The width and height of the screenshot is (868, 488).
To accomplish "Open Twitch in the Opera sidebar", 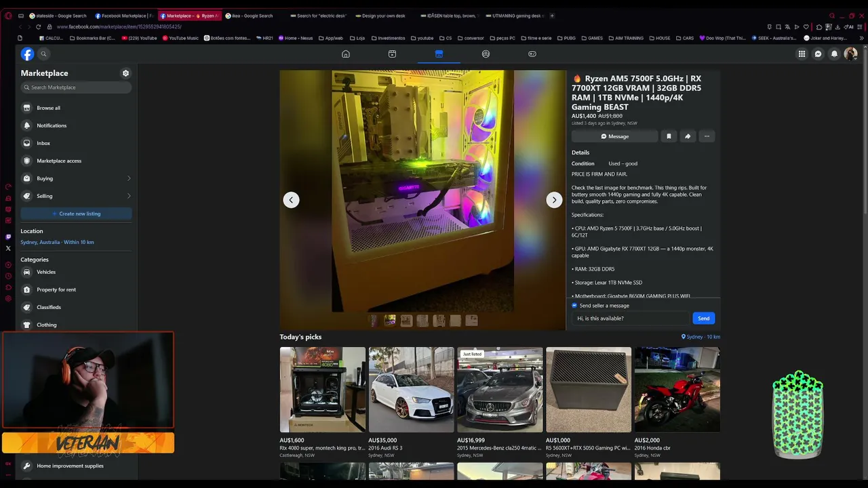I will (x=8, y=237).
